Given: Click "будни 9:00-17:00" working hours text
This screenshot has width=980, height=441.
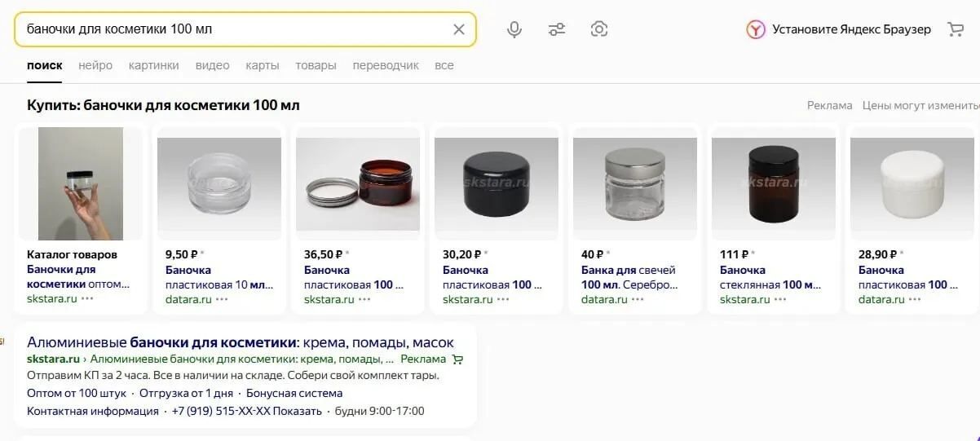Looking at the screenshot, I should tap(380, 411).
